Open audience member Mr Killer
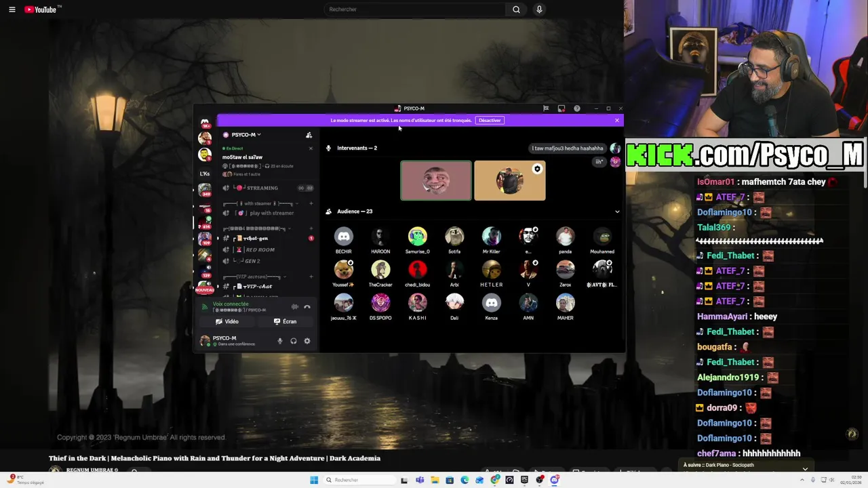Image resolution: width=868 pixels, height=488 pixels. 492,240
